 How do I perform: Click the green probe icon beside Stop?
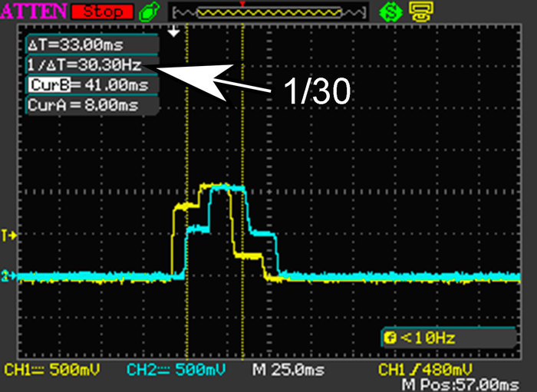point(150,12)
